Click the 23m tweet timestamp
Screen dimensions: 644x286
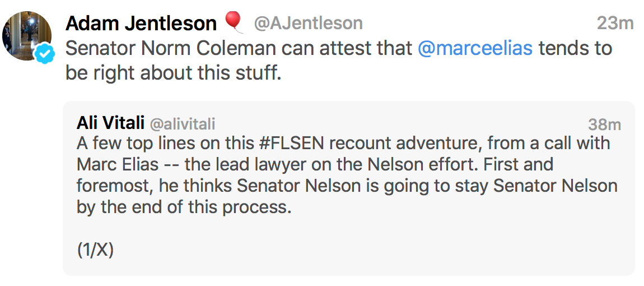(614, 23)
